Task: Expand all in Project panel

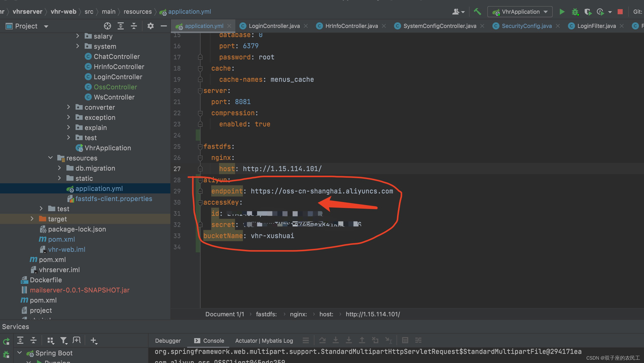Action: point(121,26)
